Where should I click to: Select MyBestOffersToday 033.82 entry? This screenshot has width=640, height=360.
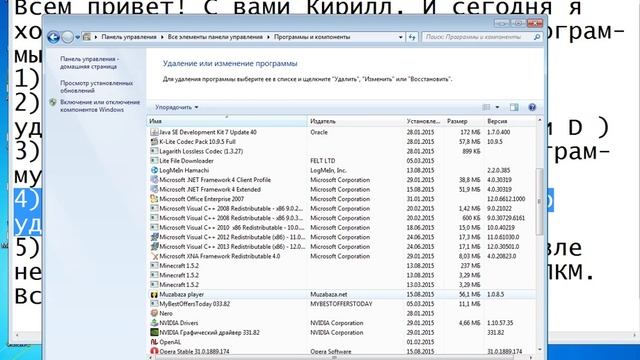pyautogui.click(x=342, y=304)
